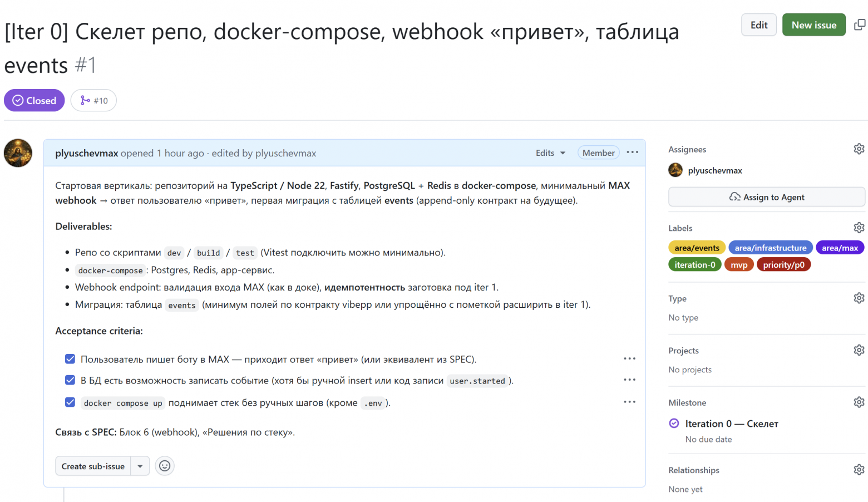
Task: Copy issue link icon beside New issue
Action: (860, 25)
